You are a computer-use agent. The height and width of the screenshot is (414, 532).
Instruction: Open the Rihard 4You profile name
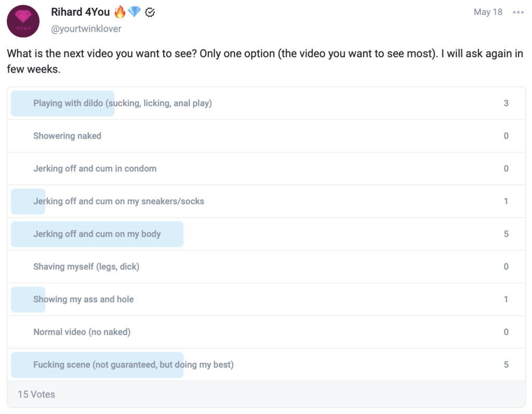(81, 12)
